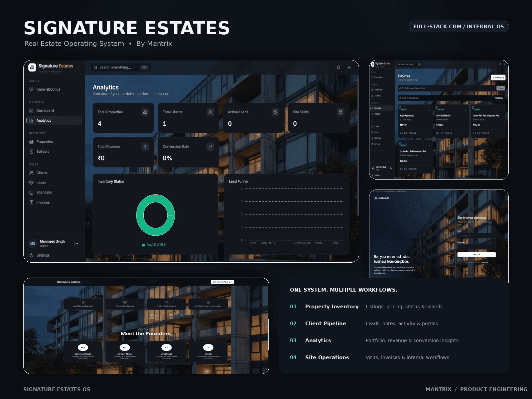
Task: Click logout icon beside Manmeet Singh in Analytics screen
Action: (x=76, y=244)
